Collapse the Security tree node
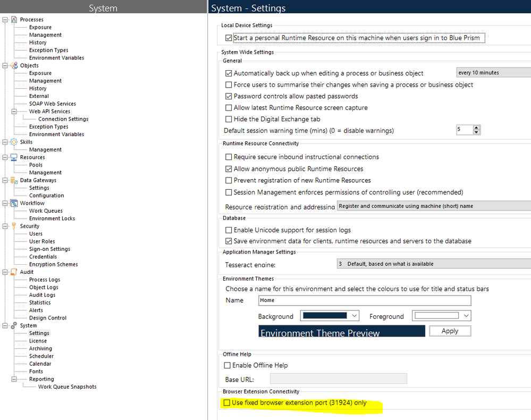The height and width of the screenshot is (420, 531). (x=5, y=226)
